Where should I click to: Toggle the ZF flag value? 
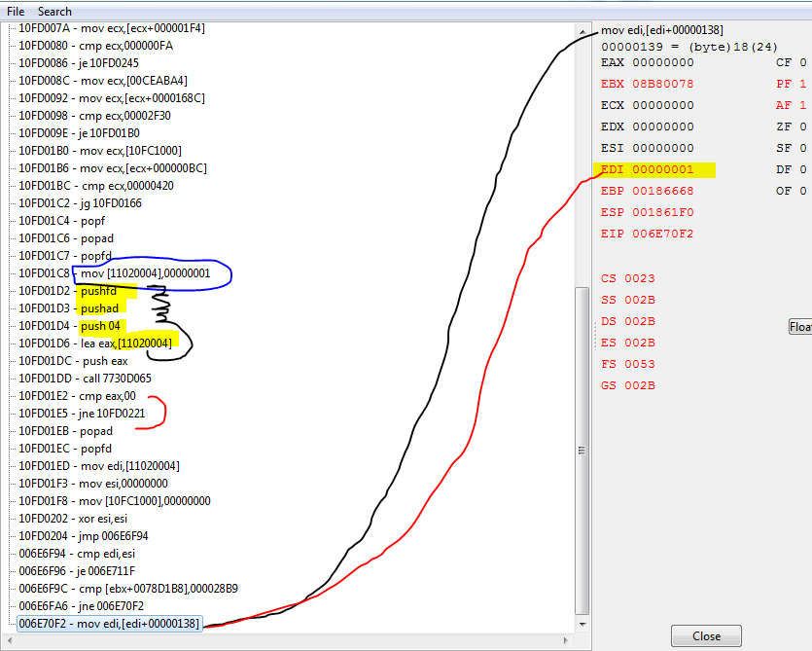click(803, 127)
